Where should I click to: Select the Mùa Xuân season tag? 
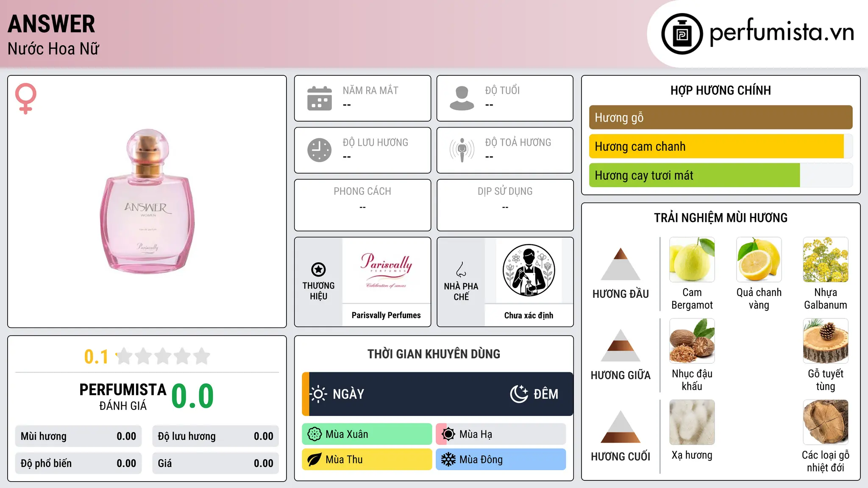pos(367,434)
